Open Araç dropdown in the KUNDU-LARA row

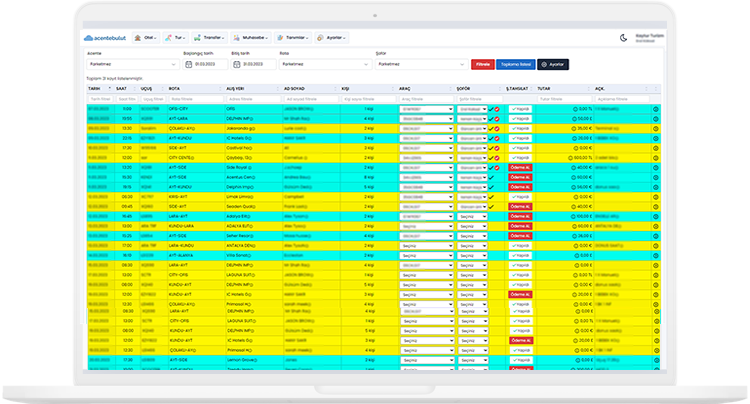427,226
